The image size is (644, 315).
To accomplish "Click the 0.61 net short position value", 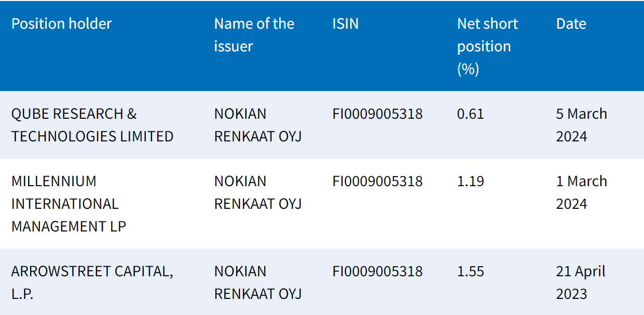I will [470, 114].
